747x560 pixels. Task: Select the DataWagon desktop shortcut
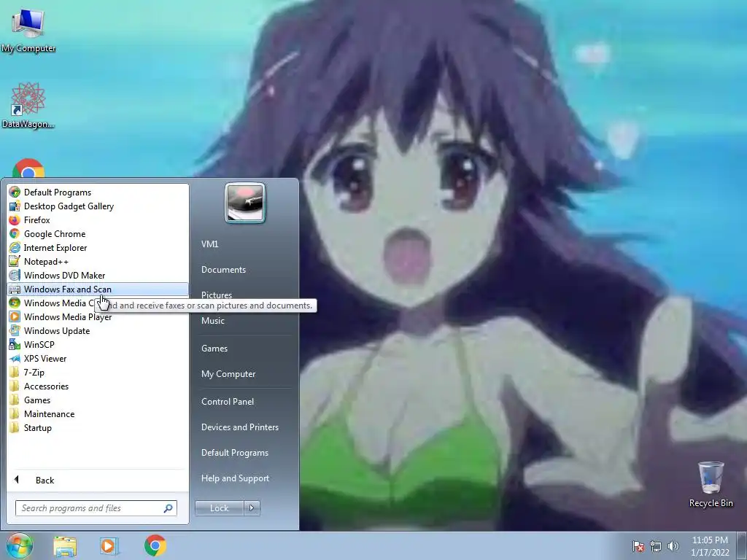coord(28,106)
